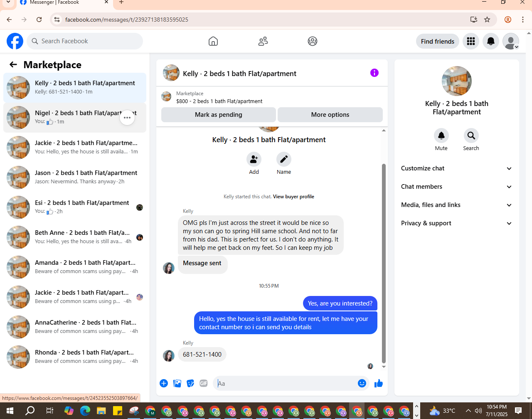
Task: Click the More options button
Action: (x=330, y=115)
